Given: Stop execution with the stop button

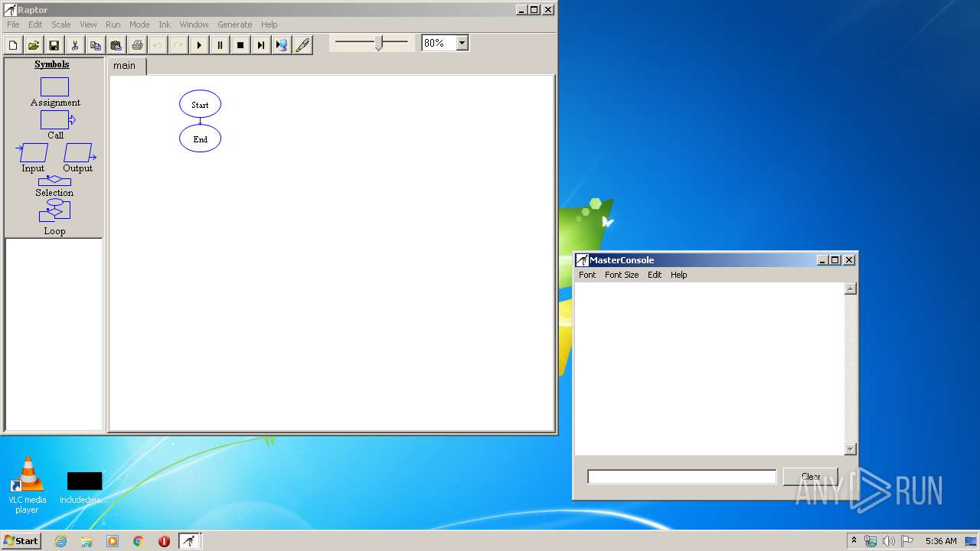Looking at the screenshot, I should pos(240,45).
